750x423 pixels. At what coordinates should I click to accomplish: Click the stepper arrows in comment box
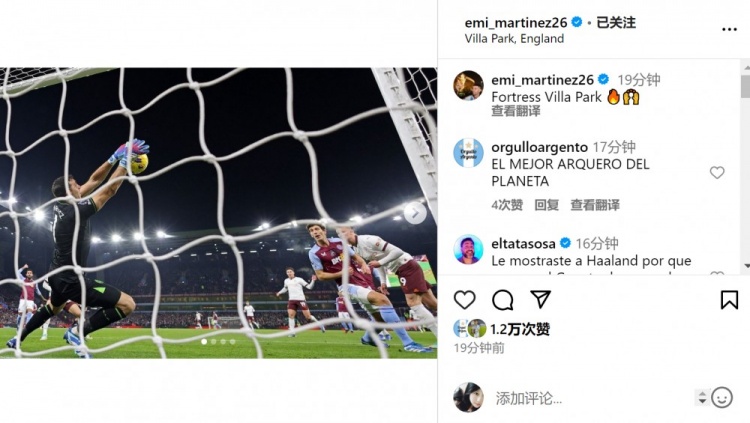tap(701, 397)
